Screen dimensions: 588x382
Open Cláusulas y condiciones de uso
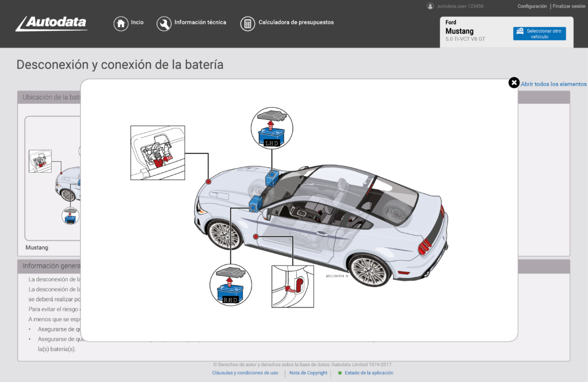[245, 373]
